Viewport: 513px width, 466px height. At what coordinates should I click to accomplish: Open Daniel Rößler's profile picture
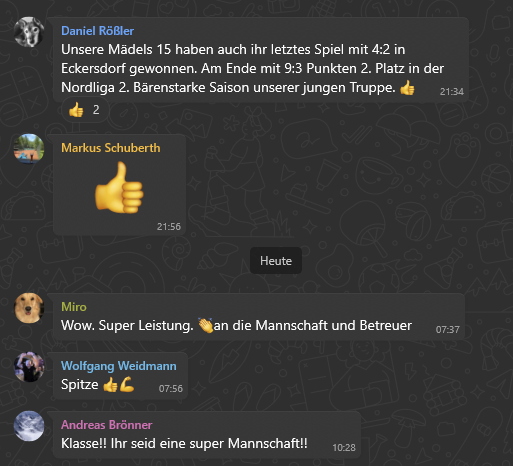pyautogui.click(x=29, y=32)
